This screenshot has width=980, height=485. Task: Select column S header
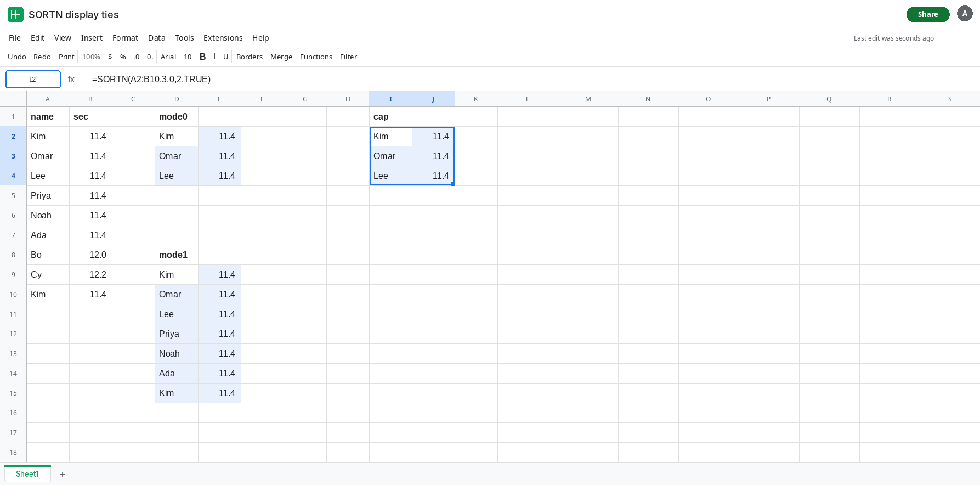[x=950, y=99]
